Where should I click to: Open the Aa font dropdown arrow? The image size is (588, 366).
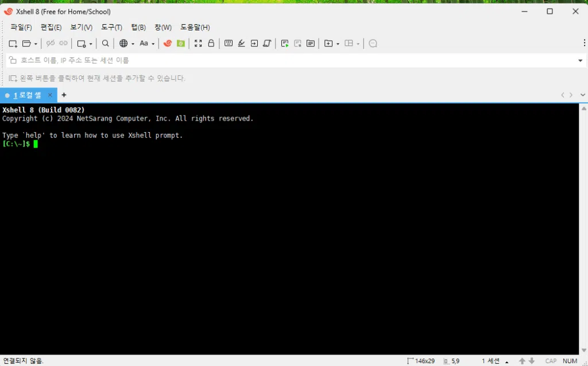pos(153,44)
